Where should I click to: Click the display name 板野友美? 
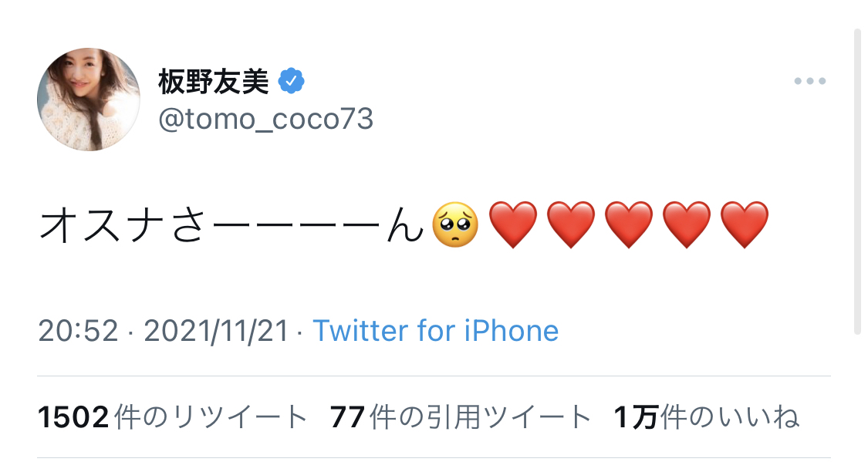pos(213,81)
